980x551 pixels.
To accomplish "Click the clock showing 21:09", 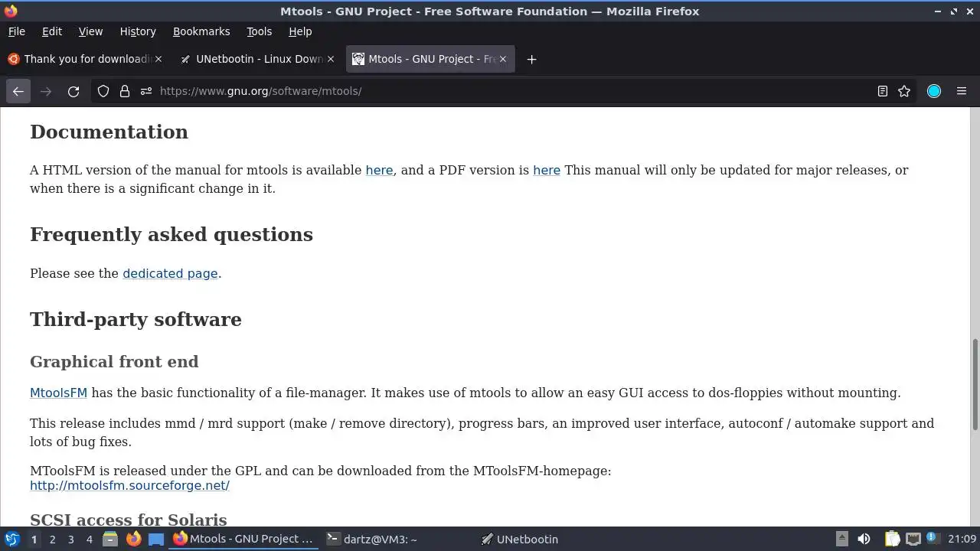I will click(x=962, y=539).
